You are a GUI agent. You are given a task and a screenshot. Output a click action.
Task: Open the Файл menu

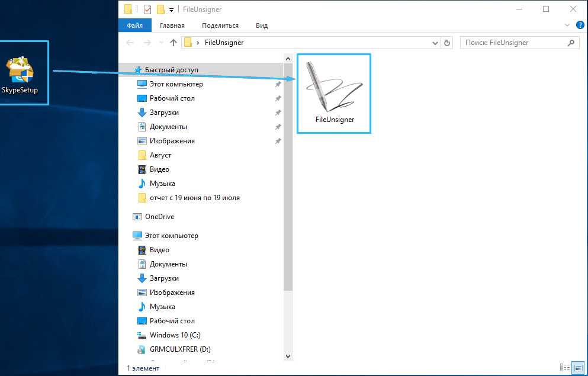click(x=134, y=25)
